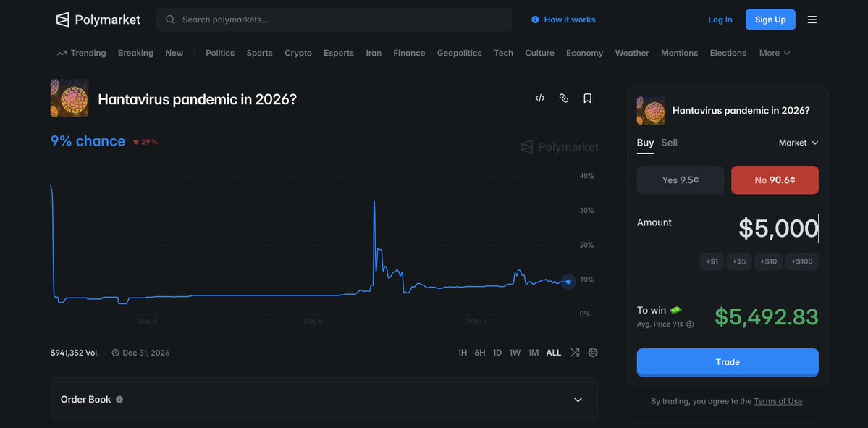Click the chart's current price endpoint dot
This screenshot has width=868, height=428.
pyautogui.click(x=568, y=282)
